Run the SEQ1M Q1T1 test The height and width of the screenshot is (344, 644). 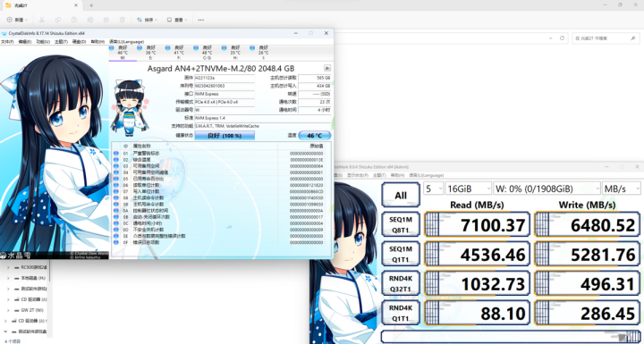(x=401, y=254)
